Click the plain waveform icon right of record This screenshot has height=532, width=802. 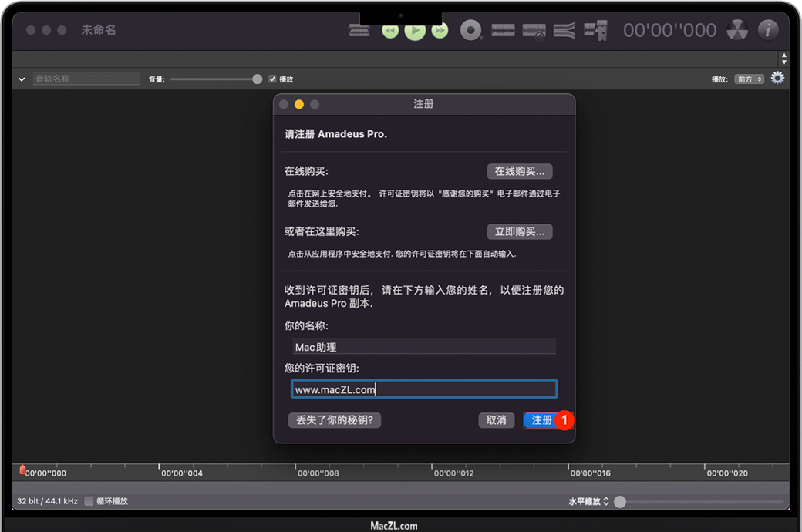(503, 30)
